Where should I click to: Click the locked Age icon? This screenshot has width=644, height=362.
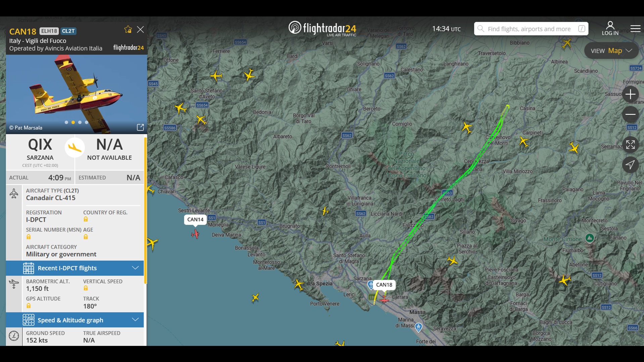click(86, 237)
